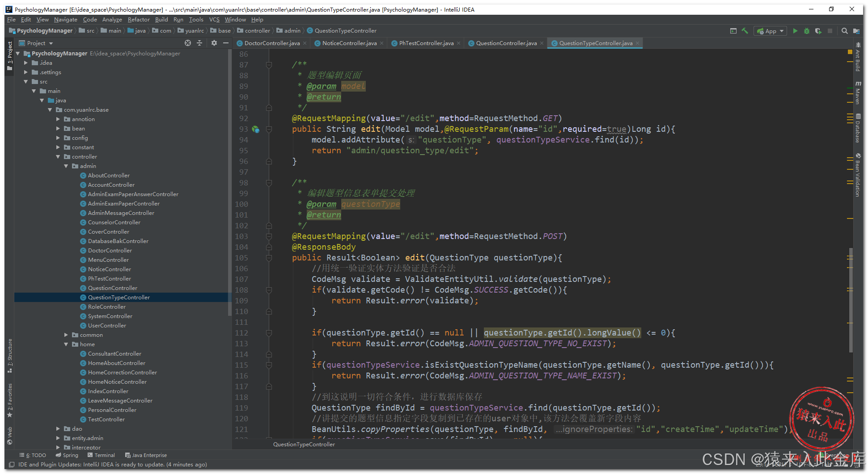This screenshot has width=868, height=474.
Task: Click the locate current file target icon
Action: (188, 43)
